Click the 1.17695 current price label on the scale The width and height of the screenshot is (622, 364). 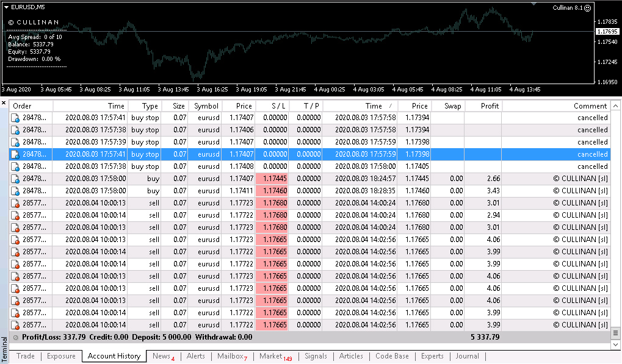coord(607,31)
